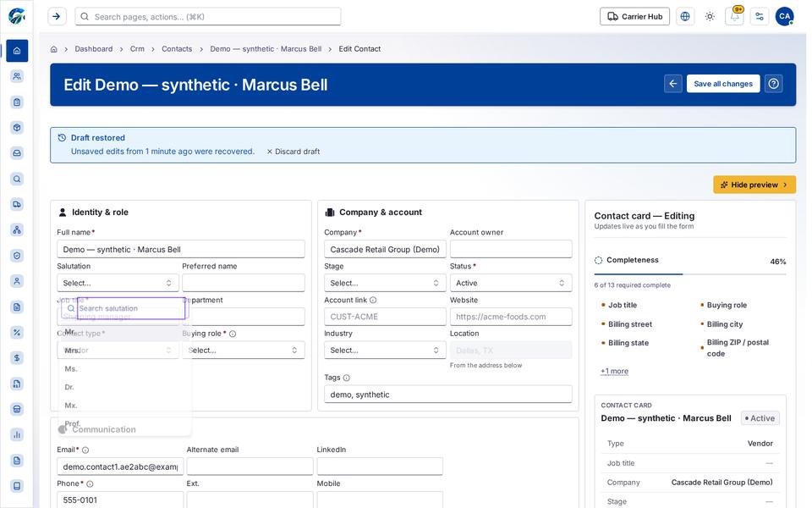Open the CA user avatar menu
The height and width of the screenshot is (508, 812).
pyautogui.click(x=785, y=17)
